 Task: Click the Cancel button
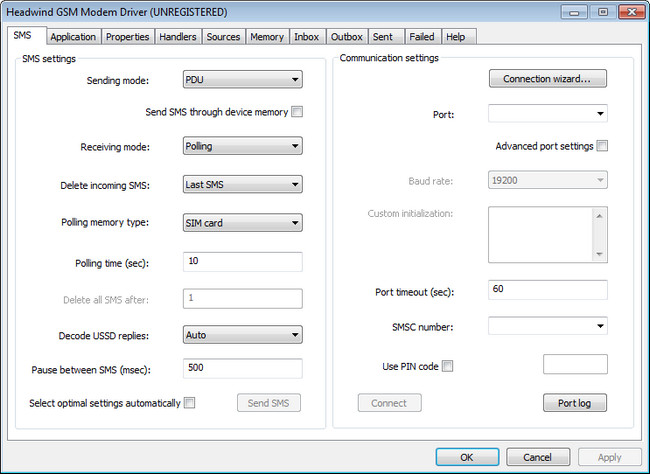click(538, 457)
